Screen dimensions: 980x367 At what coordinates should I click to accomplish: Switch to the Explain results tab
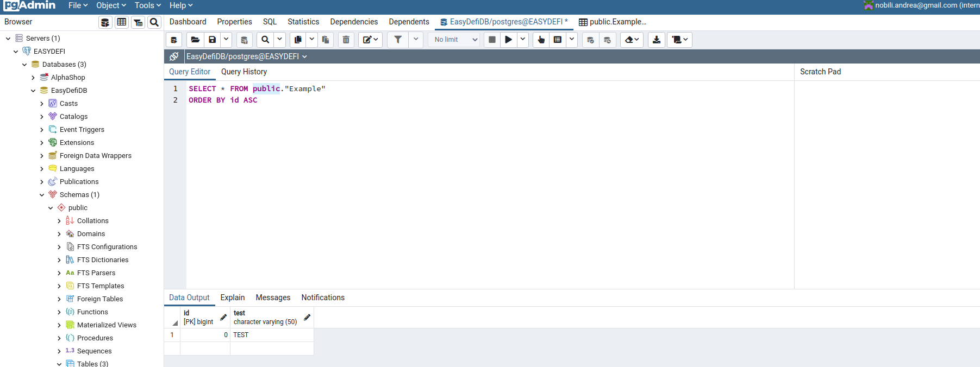pos(233,298)
